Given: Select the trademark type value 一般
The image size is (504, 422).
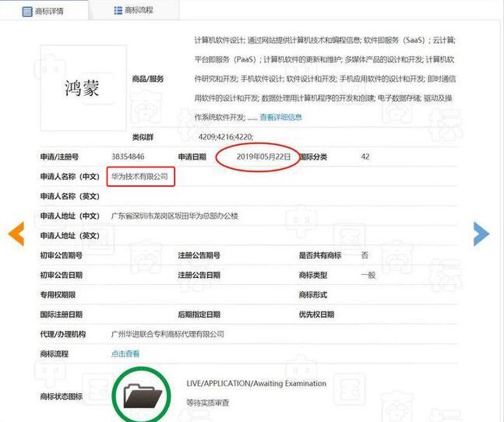Looking at the screenshot, I should [368, 275].
